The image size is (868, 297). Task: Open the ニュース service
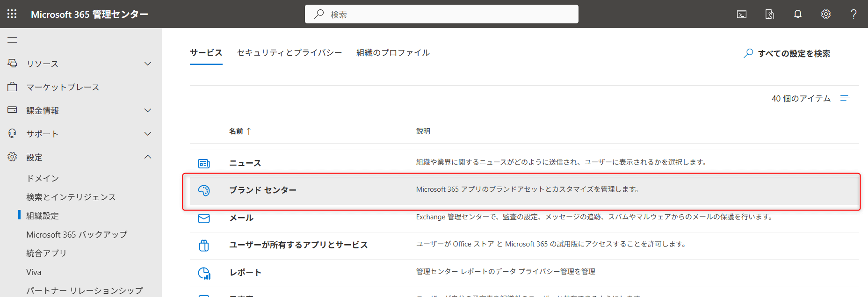[x=245, y=163]
